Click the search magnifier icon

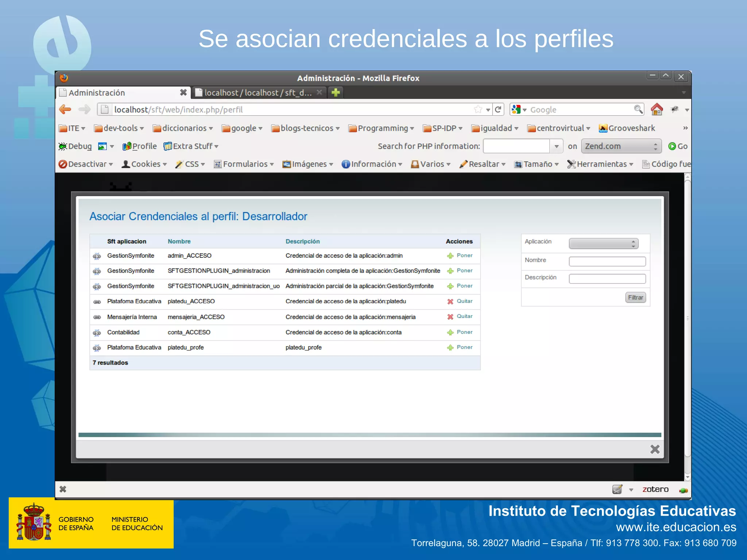pos(638,109)
